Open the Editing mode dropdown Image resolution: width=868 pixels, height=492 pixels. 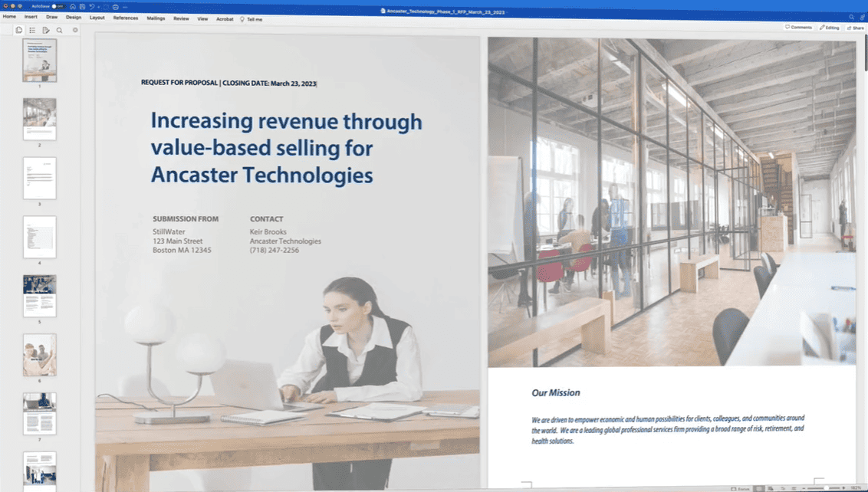click(x=829, y=28)
